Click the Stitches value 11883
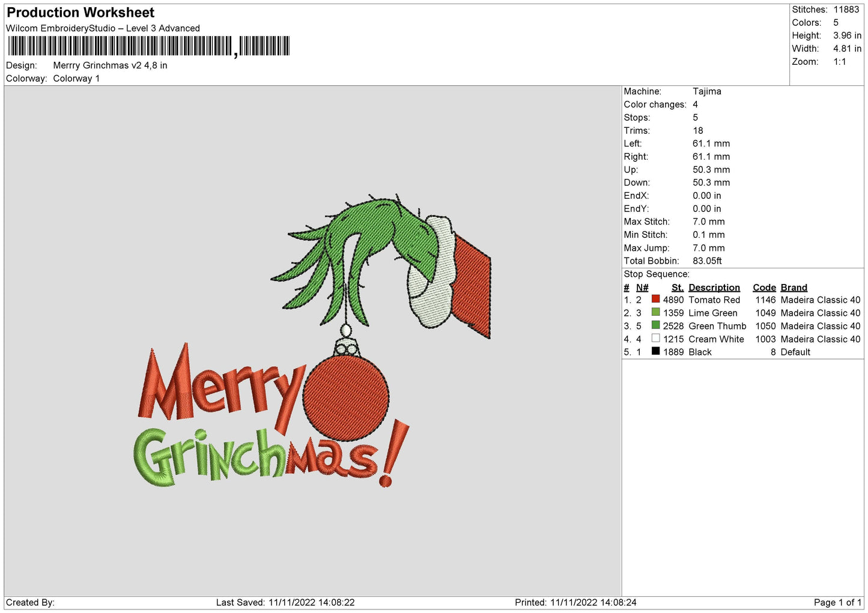The height and width of the screenshot is (613, 868). click(x=846, y=10)
